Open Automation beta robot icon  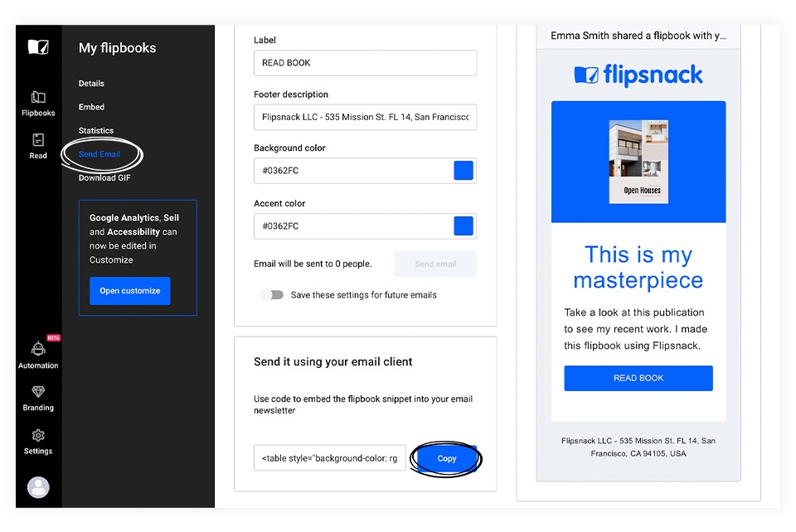(38, 348)
